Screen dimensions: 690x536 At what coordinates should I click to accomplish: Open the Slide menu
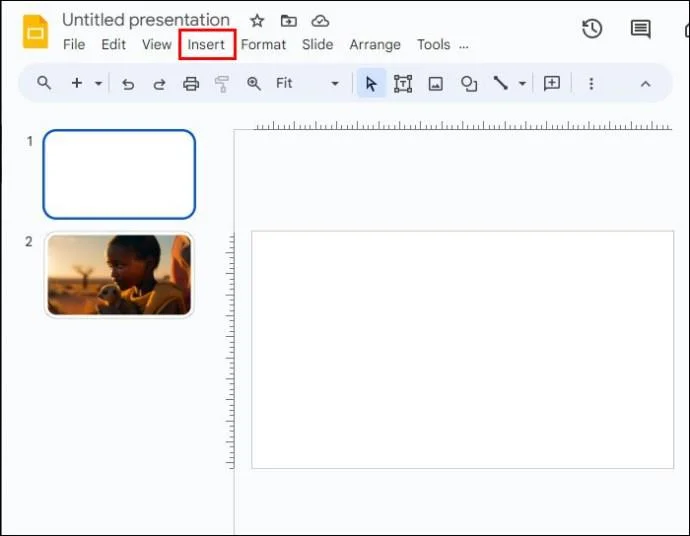click(317, 44)
